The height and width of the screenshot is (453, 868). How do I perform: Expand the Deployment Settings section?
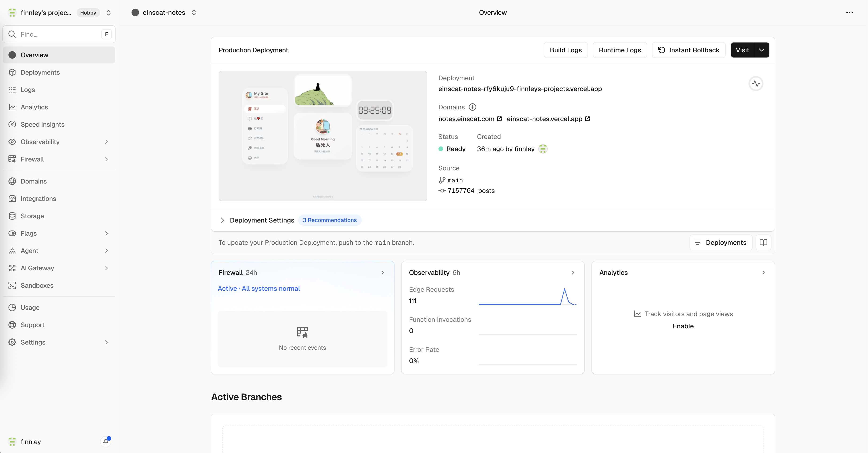[222, 220]
